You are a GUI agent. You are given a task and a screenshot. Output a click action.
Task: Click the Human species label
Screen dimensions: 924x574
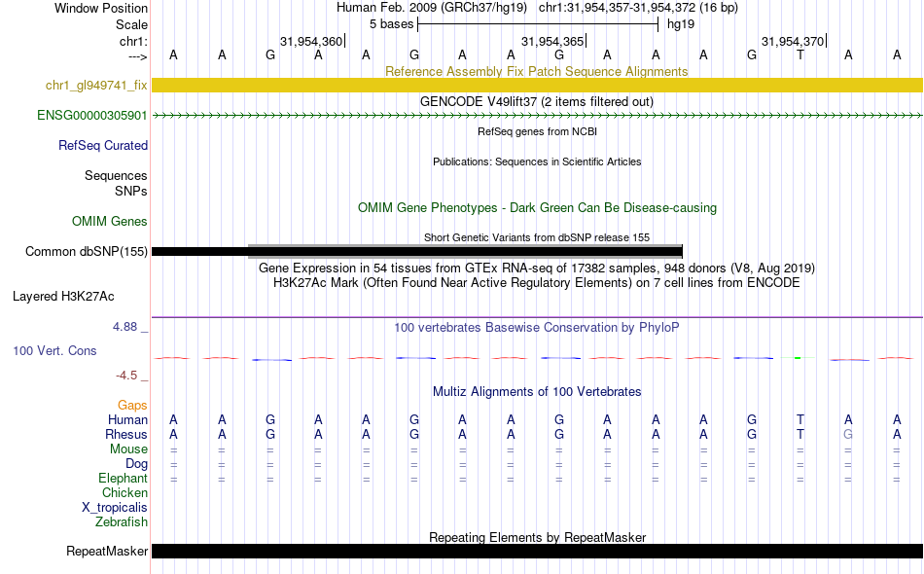[127, 419]
